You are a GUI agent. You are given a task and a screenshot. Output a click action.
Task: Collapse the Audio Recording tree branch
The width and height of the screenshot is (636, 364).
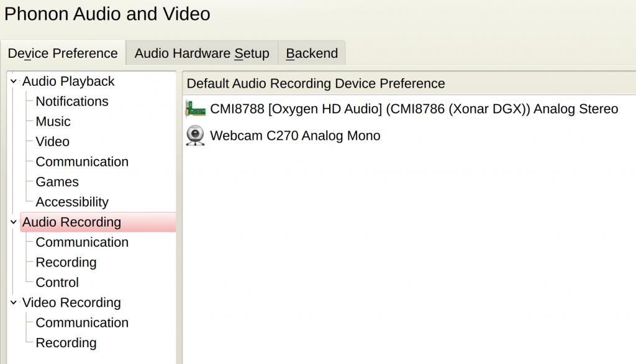[x=13, y=222]
